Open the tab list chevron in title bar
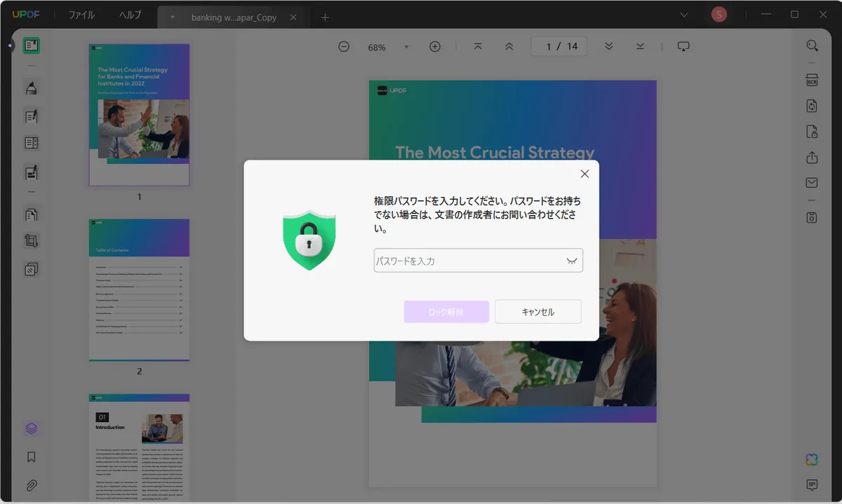842x504 pixels. 684,15
